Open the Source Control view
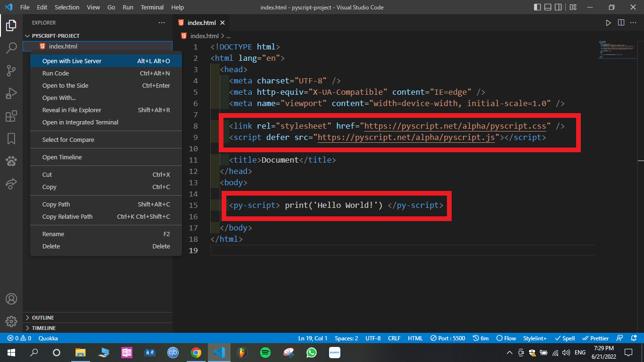This screenshot has height=362, width=644. click(x=11, y=71)
